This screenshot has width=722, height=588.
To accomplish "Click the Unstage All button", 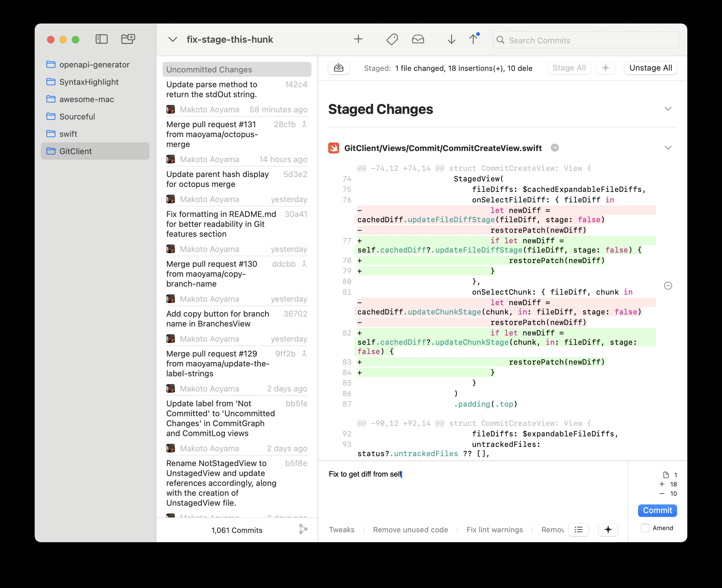I will click(650, 68).
